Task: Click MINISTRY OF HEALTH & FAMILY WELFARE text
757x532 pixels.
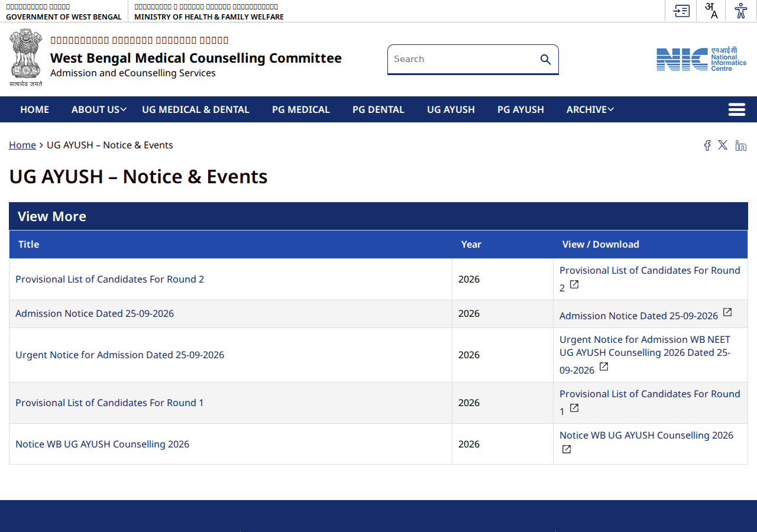Action: 209,17
